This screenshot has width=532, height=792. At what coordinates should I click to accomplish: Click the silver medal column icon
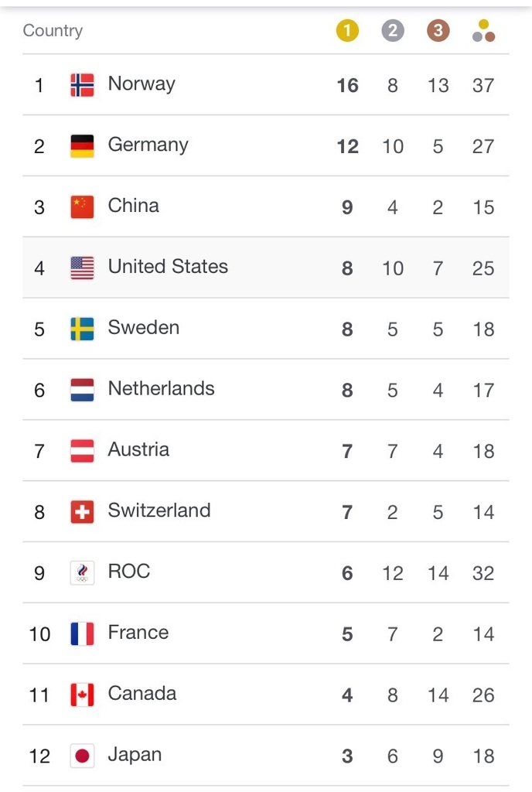(393, 31)
